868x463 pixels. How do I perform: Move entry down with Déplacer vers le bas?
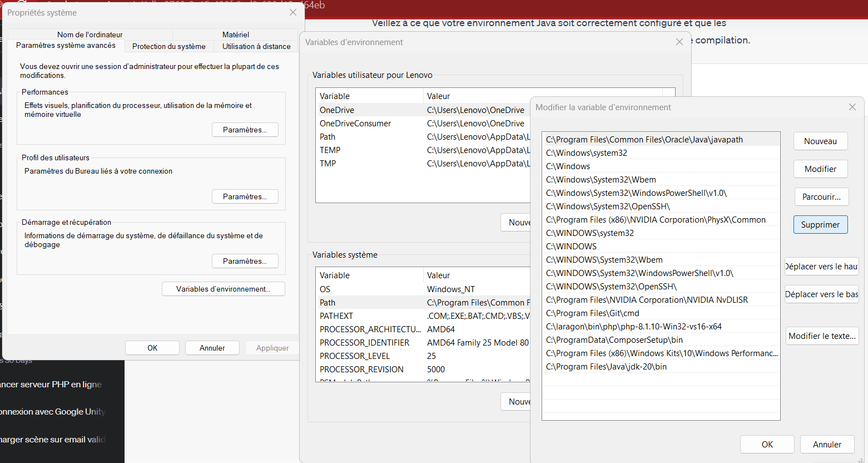pos(821,294)
